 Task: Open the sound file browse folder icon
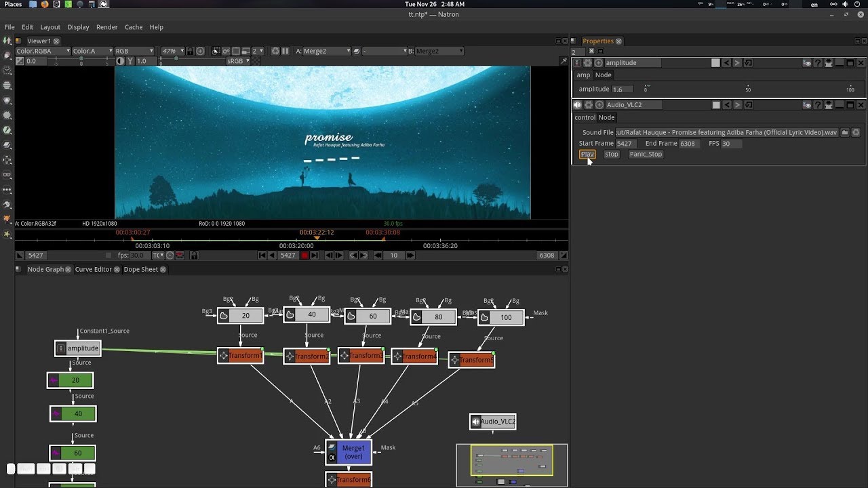click(845, 132)
